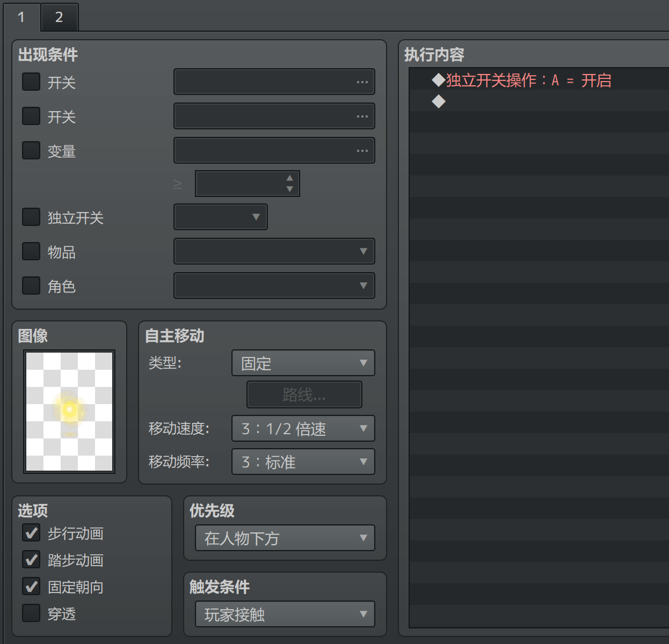This screenshot has width=669, height=644.
Task: Open the 类型 dropdown showing 固定
Action: pos(303,363)
